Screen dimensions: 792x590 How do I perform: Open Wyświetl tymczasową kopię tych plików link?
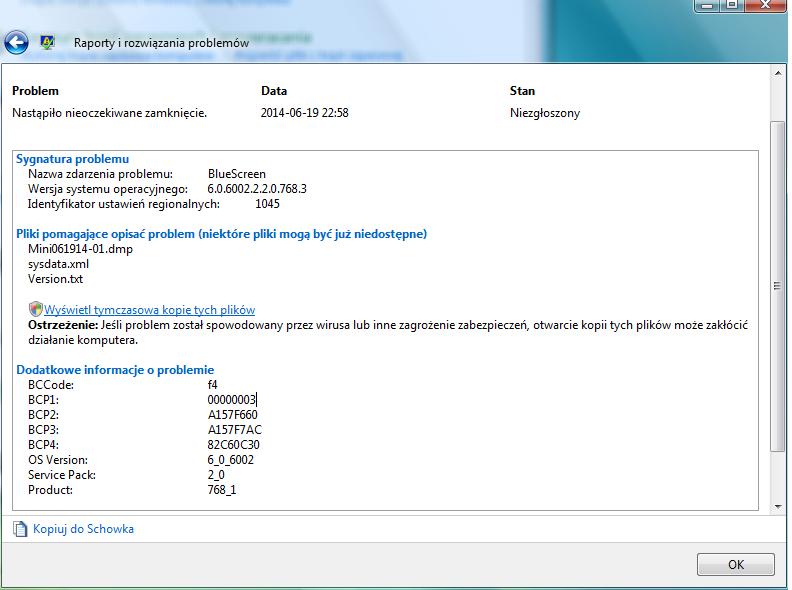pos(150,310)
